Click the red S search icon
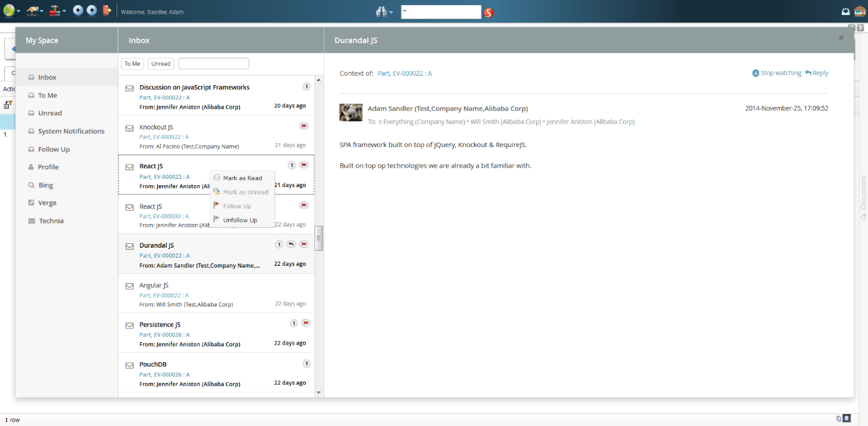This screenshot has height=426, width=868. (488, 12)
